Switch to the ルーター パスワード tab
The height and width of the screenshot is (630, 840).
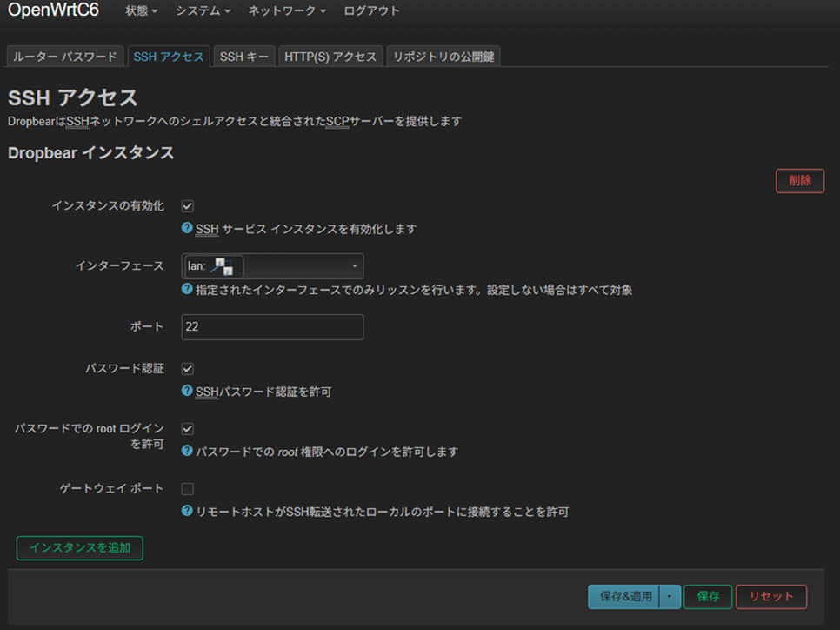[x=65, y=57]
